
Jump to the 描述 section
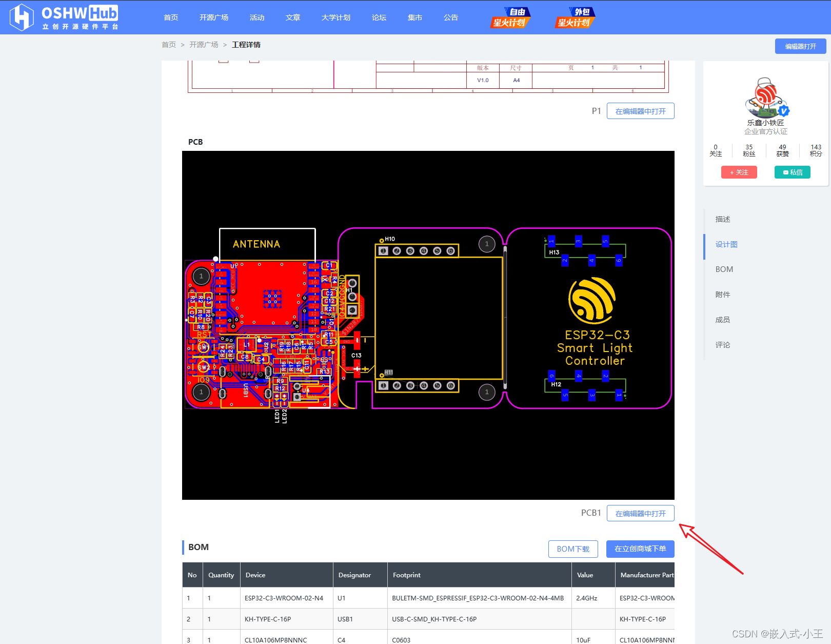tap(723, 219)
